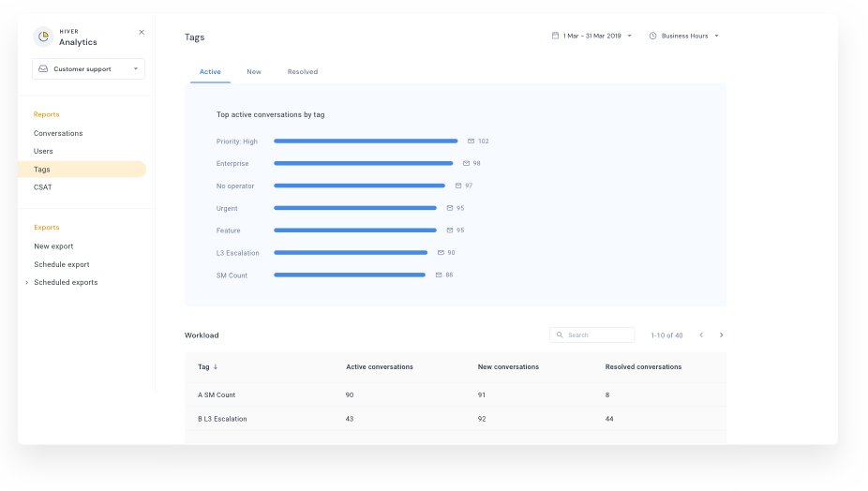Go to previous Workload page
The image size is (868, 491).
click(x=701, y=335)
